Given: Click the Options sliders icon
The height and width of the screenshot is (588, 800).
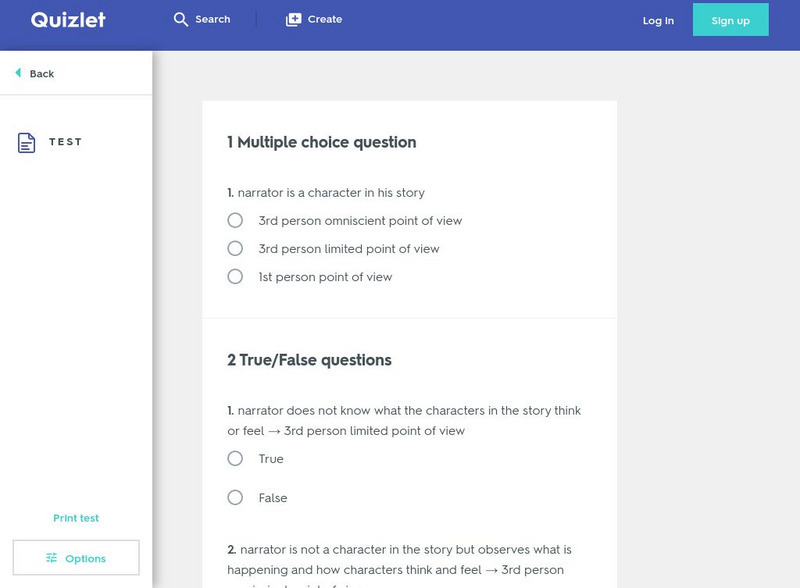Looking at the screenshot, I should tap(51, 558).
